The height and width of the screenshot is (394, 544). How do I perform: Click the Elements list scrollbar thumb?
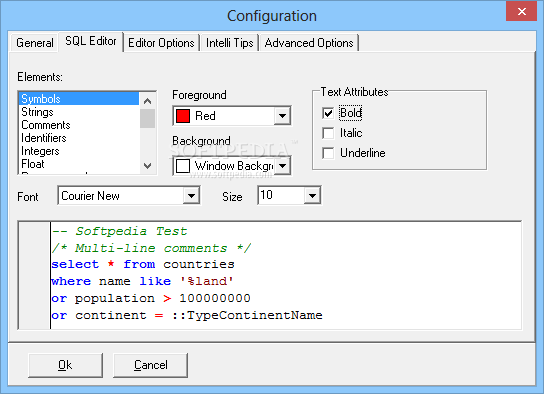click(147, 118)
